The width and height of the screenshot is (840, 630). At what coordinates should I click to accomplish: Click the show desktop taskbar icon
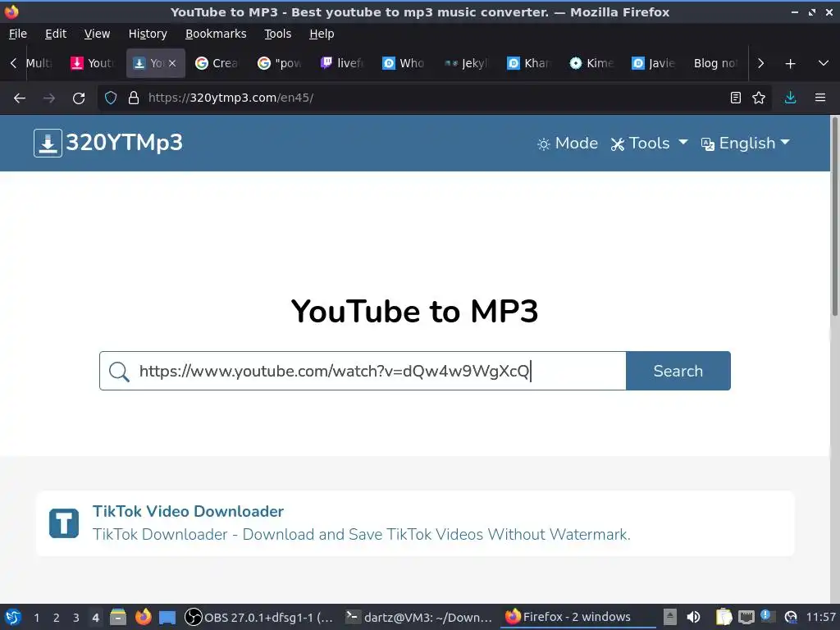(167, 618)
